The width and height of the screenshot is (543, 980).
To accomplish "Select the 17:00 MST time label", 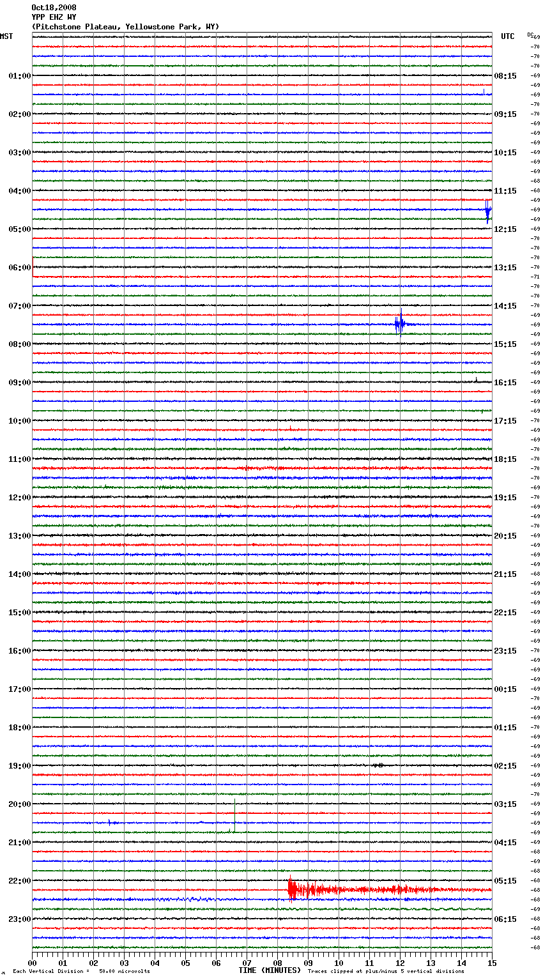I will tap(20, 689).
